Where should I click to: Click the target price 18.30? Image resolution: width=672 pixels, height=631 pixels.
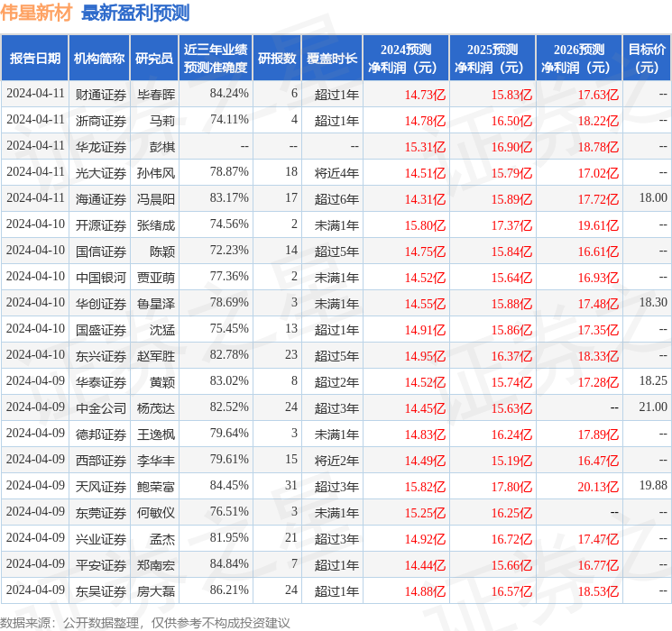click(653, 302)
